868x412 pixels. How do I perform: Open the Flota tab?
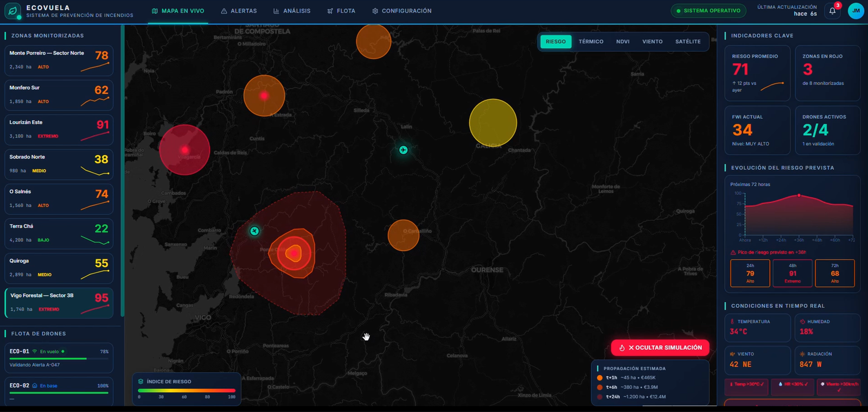(341, 11)
